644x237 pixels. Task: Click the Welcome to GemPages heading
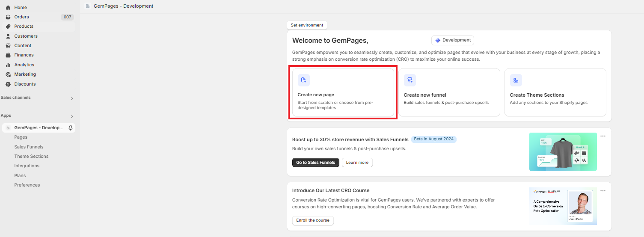pos(330,41)
